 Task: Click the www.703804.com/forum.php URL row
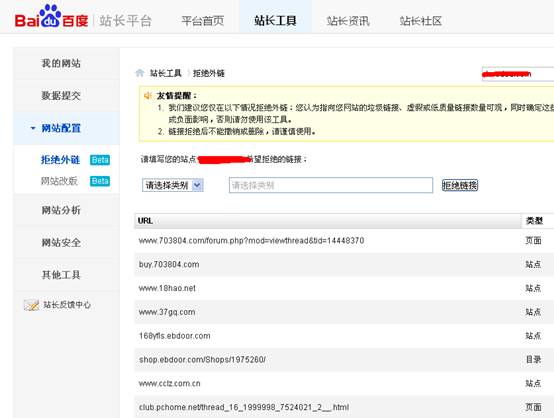tap(344, 241)
